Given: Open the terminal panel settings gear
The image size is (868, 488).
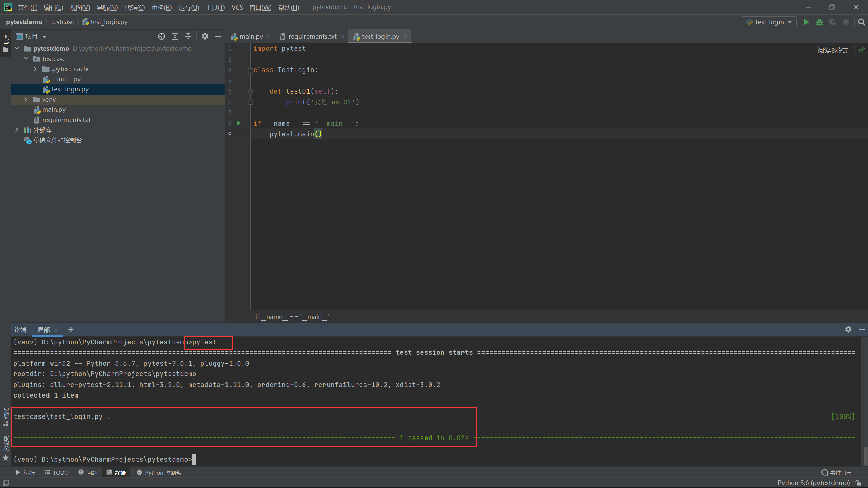Looking at the screenshot, I should click(x=848, y=329).
